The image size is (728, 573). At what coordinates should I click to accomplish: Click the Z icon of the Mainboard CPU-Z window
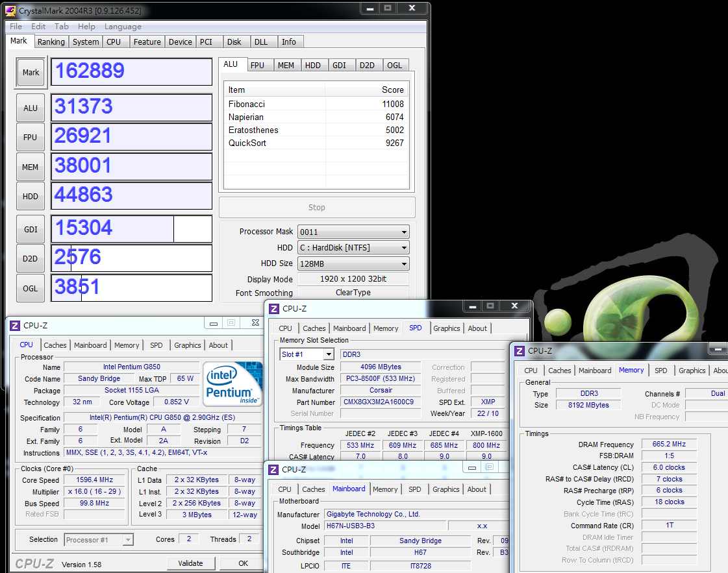click(273, 470)
